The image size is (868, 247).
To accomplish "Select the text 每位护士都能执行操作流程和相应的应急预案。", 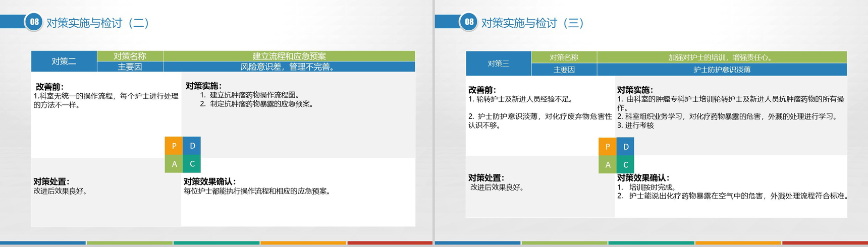I will pyautogui.click(x=257, y=191).
